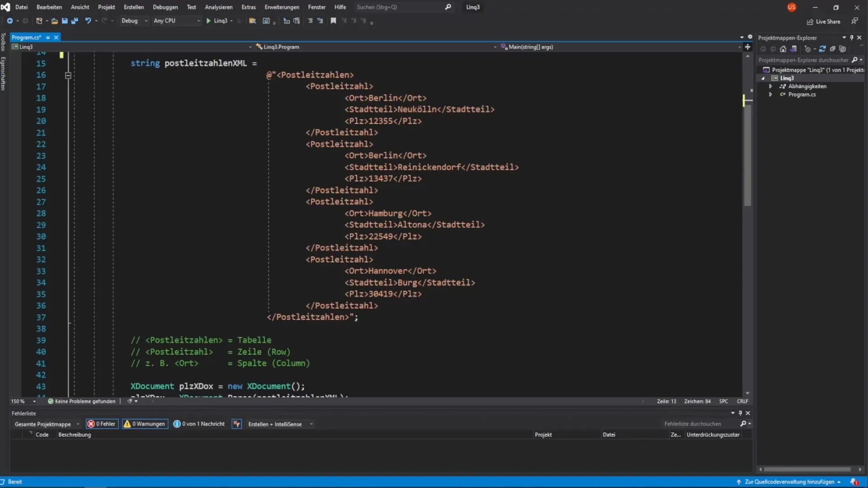The width and height of the screenshot is (868, 488).
Task: Open the Toolbox side tab
Action: (3, 42)
